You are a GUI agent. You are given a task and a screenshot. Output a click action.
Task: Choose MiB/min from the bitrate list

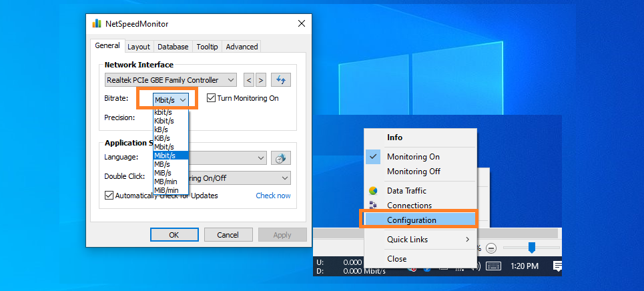click(170, 190)
